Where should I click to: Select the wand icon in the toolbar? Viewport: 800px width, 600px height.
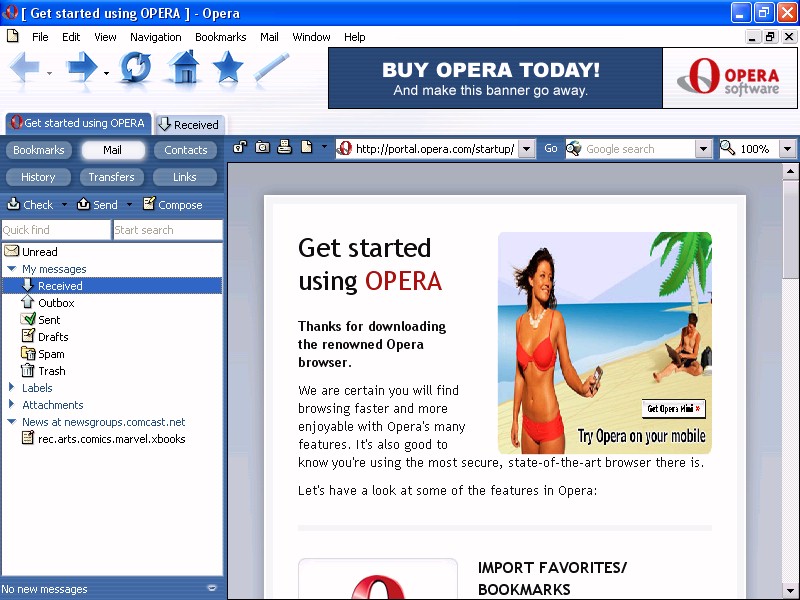271,67
